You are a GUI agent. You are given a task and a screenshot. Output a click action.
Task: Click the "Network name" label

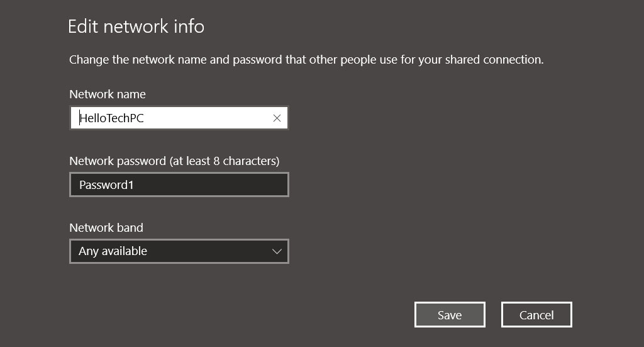pos(108,94)
